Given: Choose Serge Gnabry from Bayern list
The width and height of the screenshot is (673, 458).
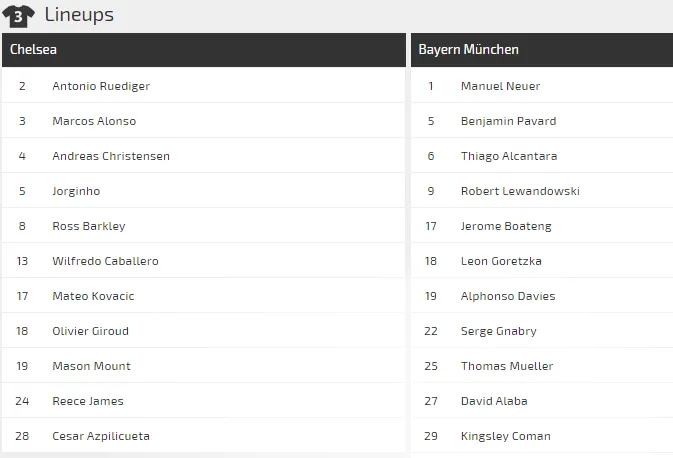Looking at the screenshot, I should click(x=498, y=331).
